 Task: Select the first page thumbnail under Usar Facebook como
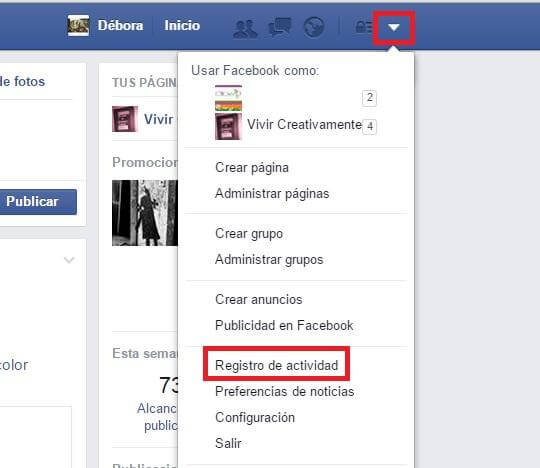[x=228, y=98]
